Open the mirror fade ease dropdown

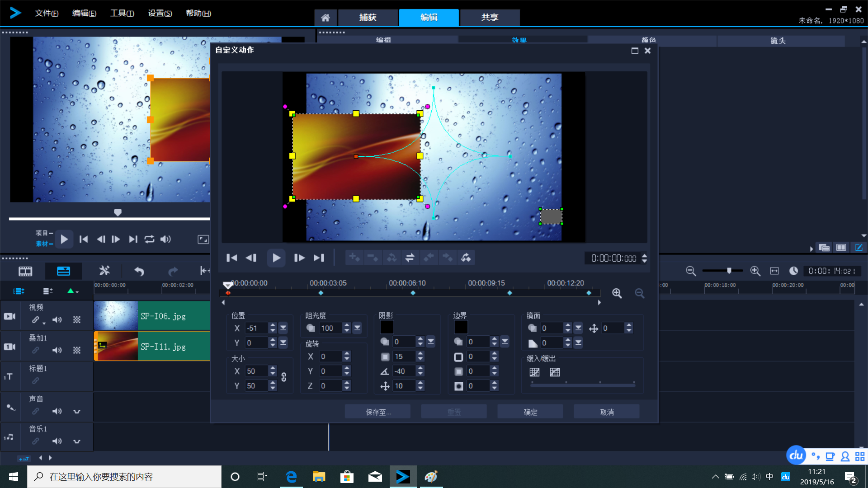tap(578, 343)
